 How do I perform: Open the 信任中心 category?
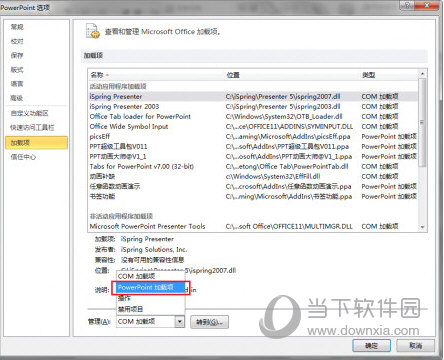click(x=23, y=157)
